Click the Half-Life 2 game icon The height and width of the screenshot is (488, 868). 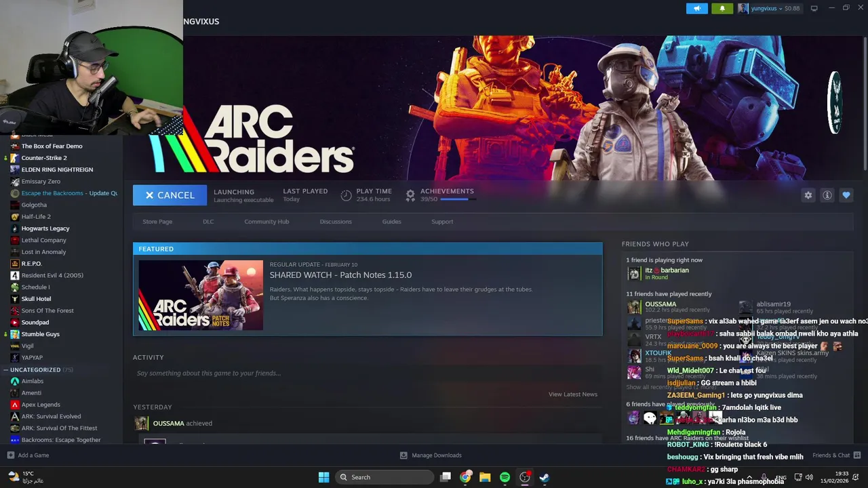[15, 217]
